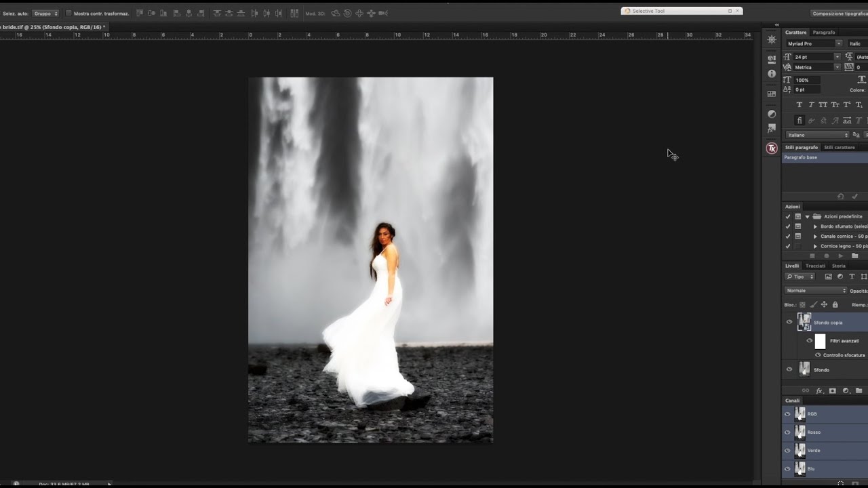Hide the Sfondo copia layer
The image size is (868, 488).
point(789,323)
